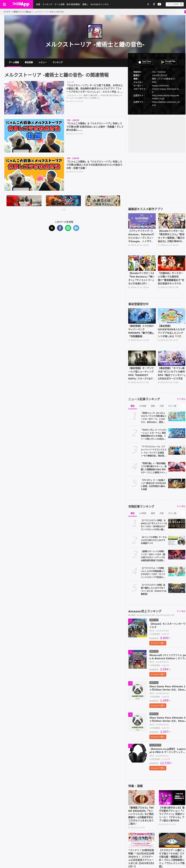Select the ゲーム情報 tab
The image size is (186, 868).
click(14, 62)
